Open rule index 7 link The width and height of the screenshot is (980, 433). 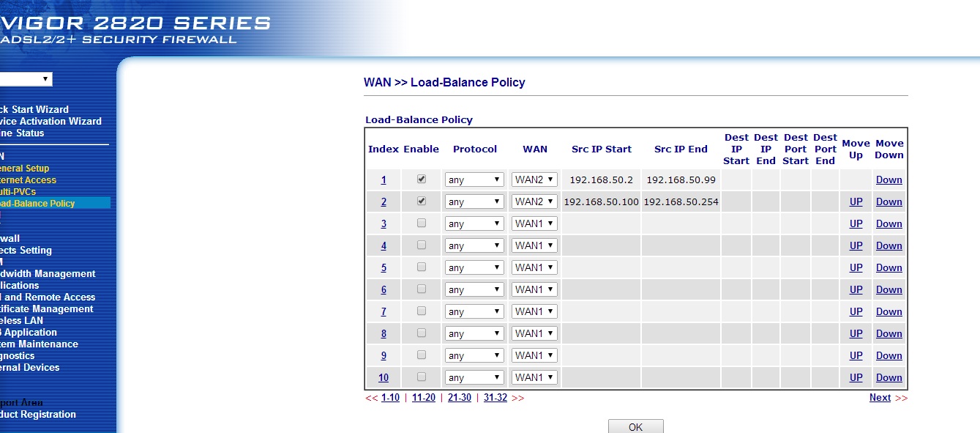pyautogui.click(x=384, y=311)
